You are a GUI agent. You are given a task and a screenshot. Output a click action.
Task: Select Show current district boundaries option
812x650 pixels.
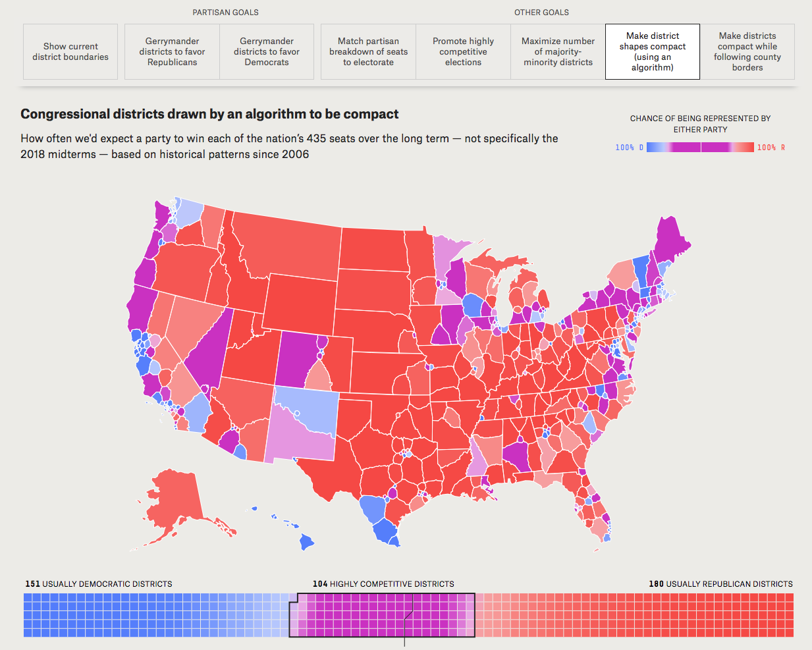click(x=70, y=52)
